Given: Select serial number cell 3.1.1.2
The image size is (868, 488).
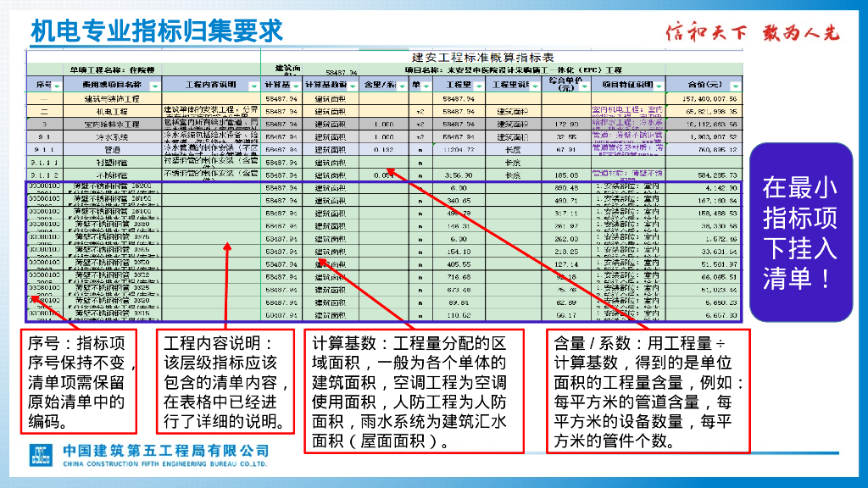Looking at the screenshot, I should pyautogui.click(x=44, y=175).
